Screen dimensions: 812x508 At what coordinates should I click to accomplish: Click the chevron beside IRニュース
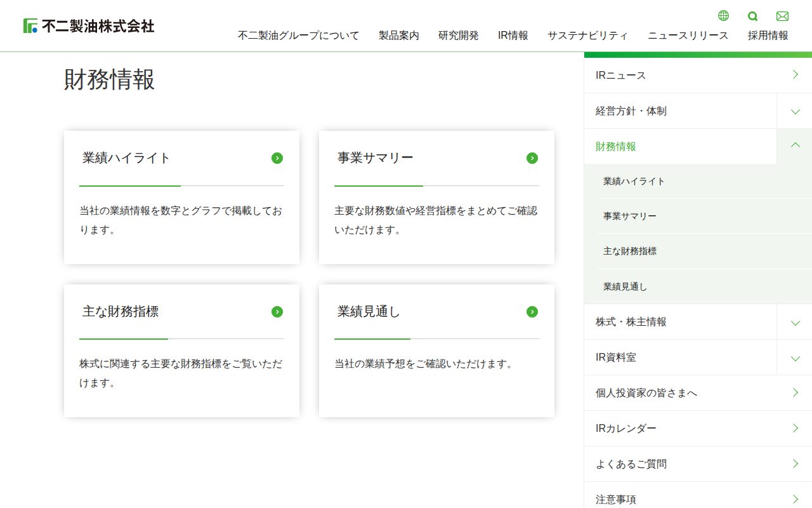tap(796, 75)
